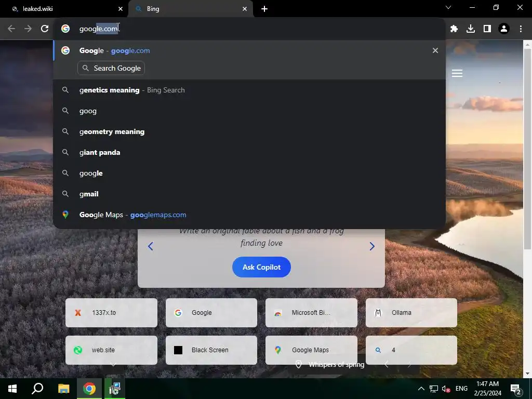The width and height of the screenshot is (532, 399).
Task: Open the 1337x.to quick link
Action: [111, 313]
